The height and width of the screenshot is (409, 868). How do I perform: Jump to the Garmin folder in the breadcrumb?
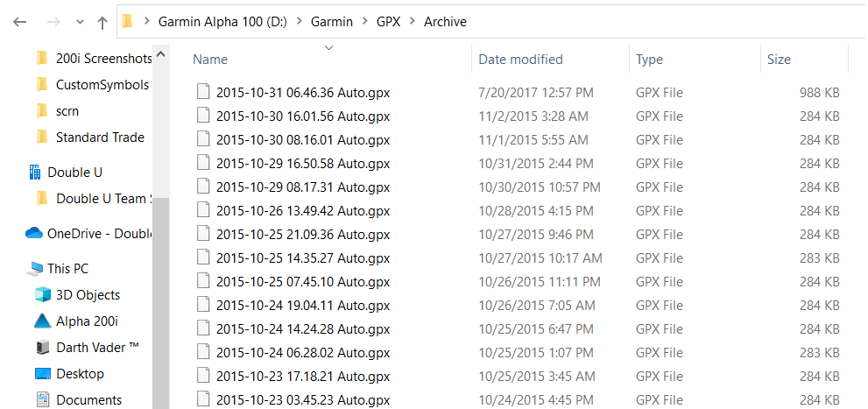(x=332, y=22)
